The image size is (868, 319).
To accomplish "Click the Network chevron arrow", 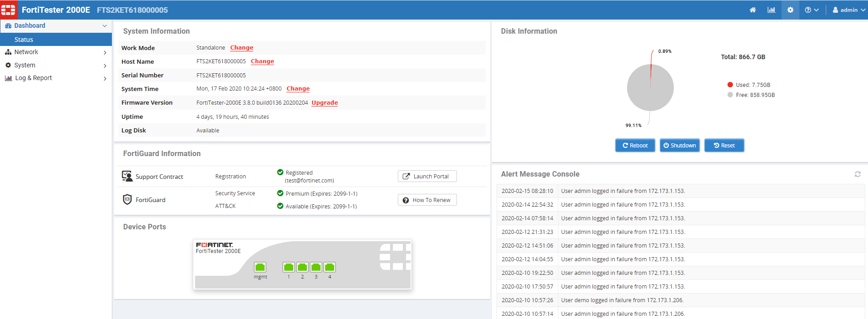I will pyautogui.click(x=105, y=53).
